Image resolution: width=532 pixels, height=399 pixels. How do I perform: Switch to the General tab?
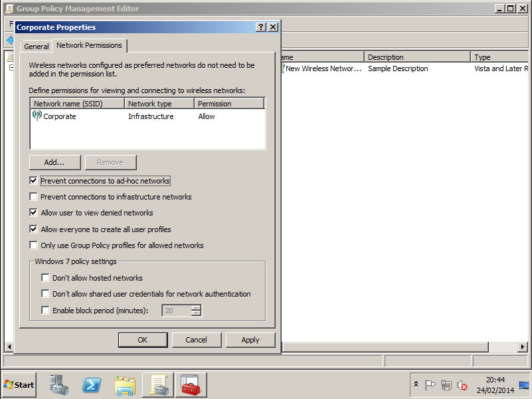pos(37,47)
